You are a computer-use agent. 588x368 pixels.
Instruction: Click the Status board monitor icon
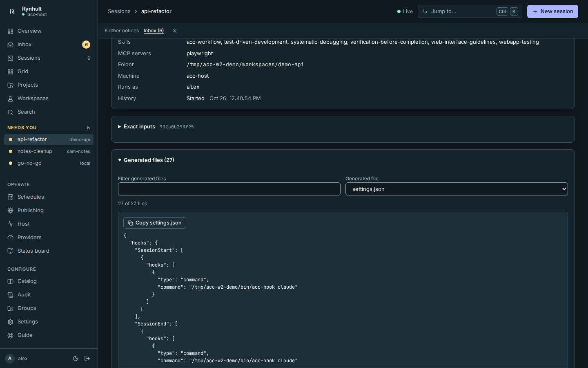(x=11, y=251)
